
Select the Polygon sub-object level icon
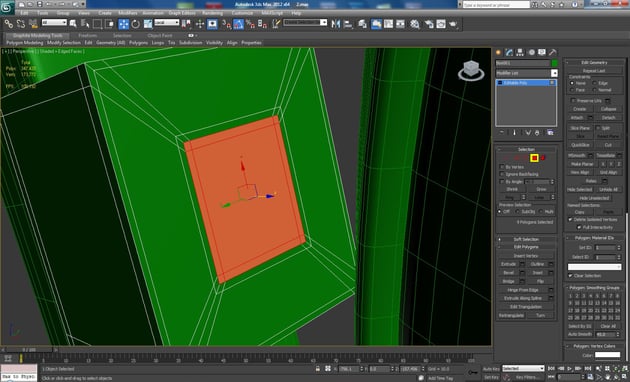click(534, 158)
